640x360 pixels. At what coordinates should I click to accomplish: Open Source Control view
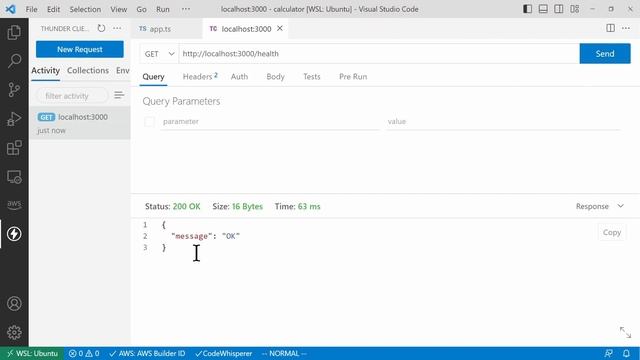point(14,90)
